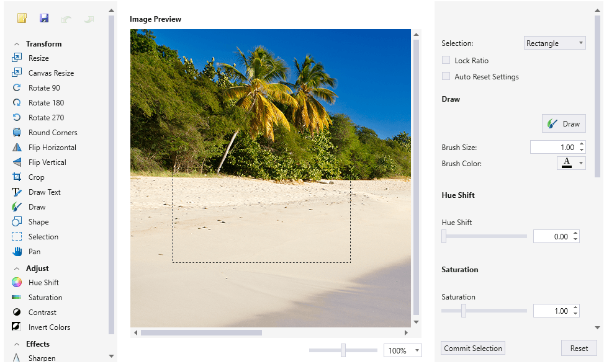Viewport: 604px width, 364px height.
Task: Click the redo arrow icon
Action: [89, 19]
